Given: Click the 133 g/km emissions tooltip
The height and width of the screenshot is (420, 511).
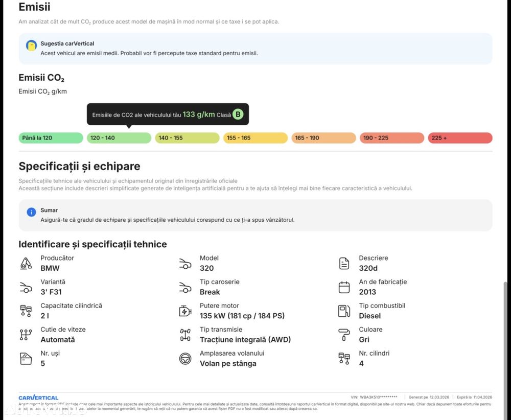Looking at the screenshot, I should (168, 114).
